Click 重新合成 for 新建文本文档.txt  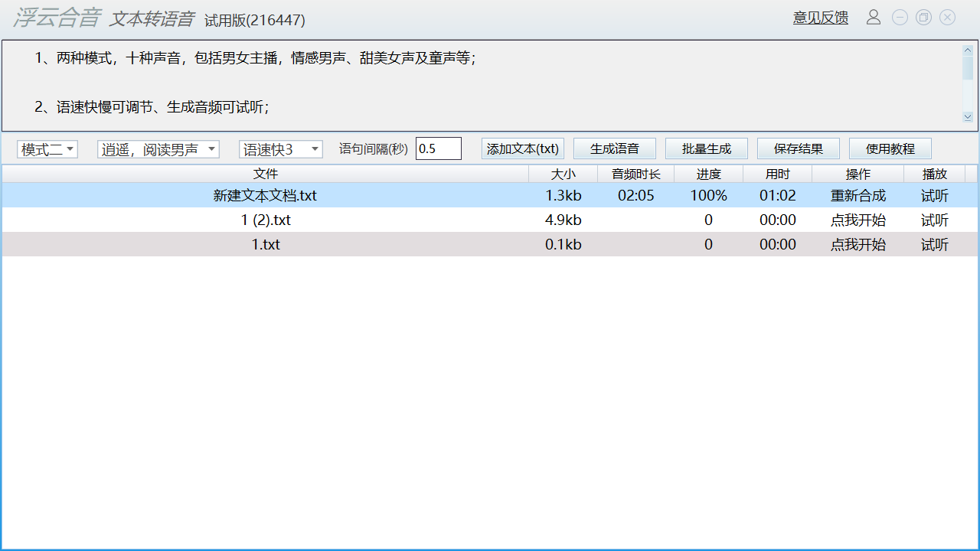tap(858, 196)
